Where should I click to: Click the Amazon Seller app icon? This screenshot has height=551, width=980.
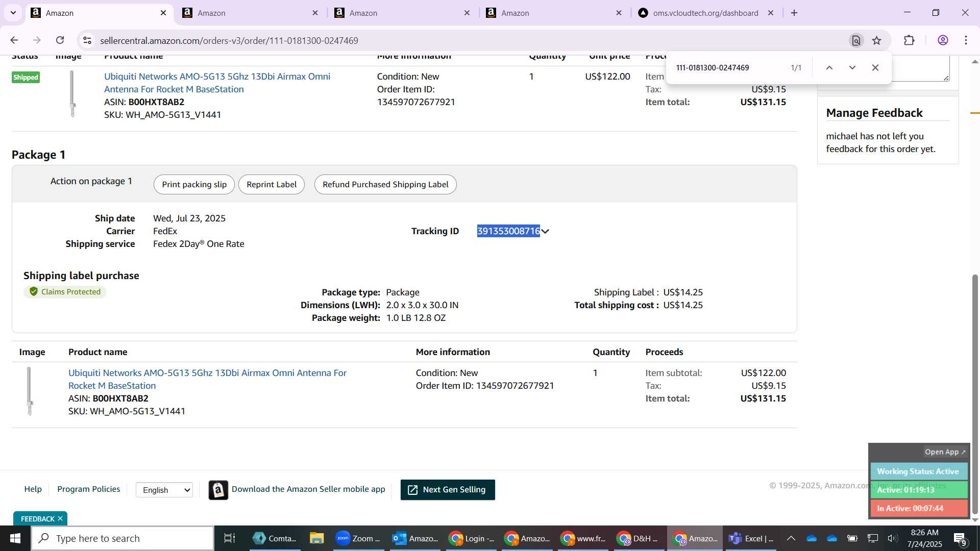tap(218, 490)
